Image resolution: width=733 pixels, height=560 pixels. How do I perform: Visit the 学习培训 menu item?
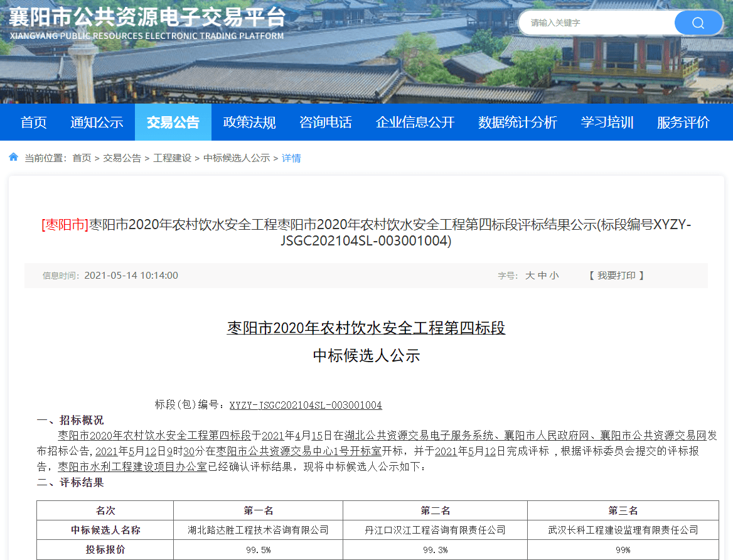tap(607, 122)
